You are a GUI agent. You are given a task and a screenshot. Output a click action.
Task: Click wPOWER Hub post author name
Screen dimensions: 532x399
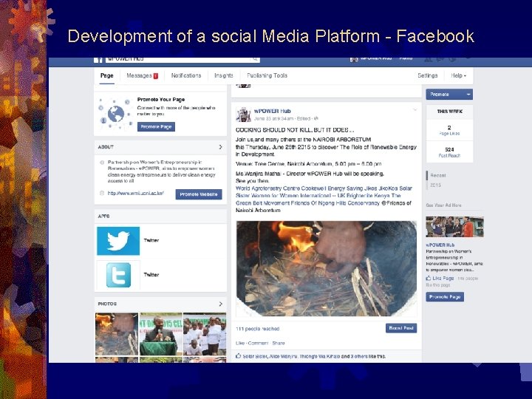pos(273,111)
